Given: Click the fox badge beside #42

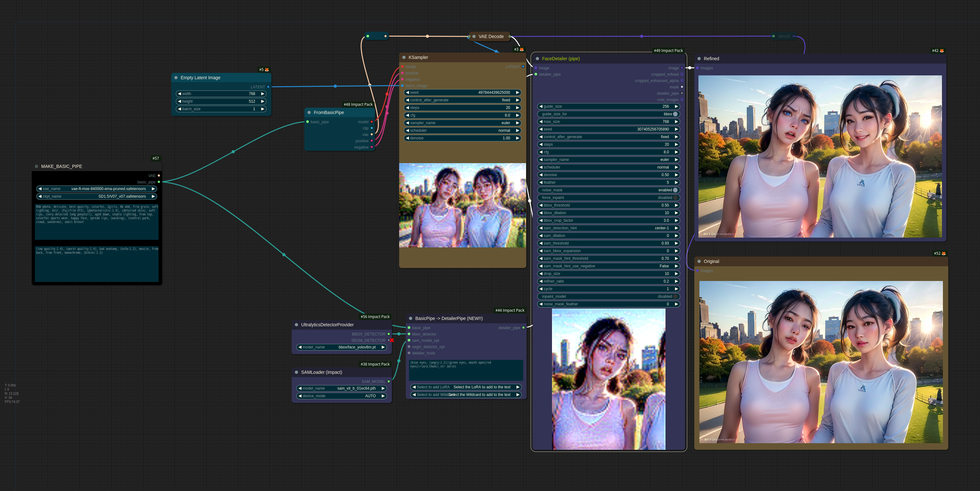Looking at the screenshot, I should 942,51.
